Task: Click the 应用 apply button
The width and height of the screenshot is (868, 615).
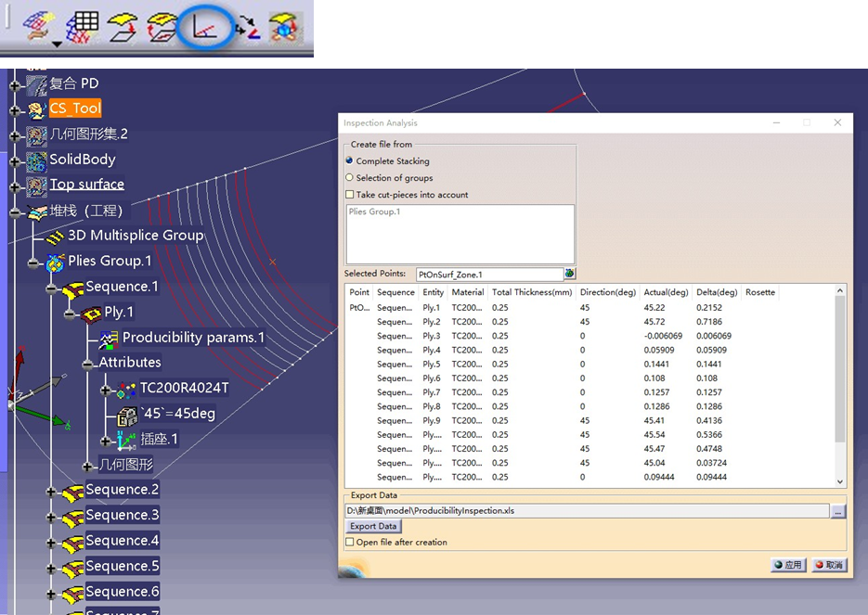Action: pos(788,565)
